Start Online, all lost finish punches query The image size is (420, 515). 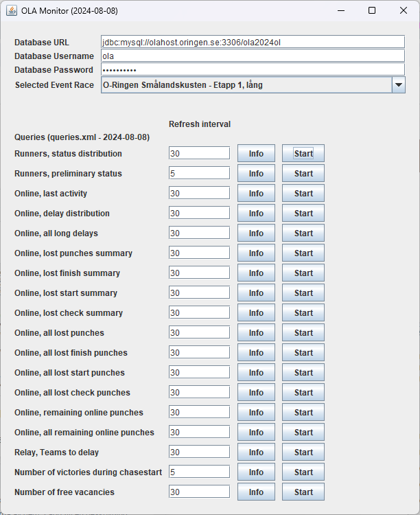(303, 353)
